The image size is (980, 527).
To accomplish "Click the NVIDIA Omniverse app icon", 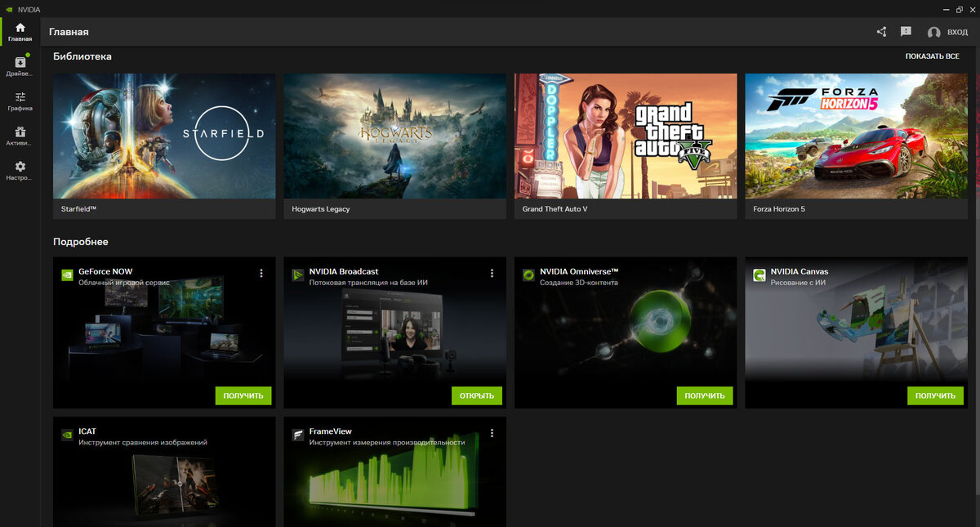I will click(x=528, y=275).
